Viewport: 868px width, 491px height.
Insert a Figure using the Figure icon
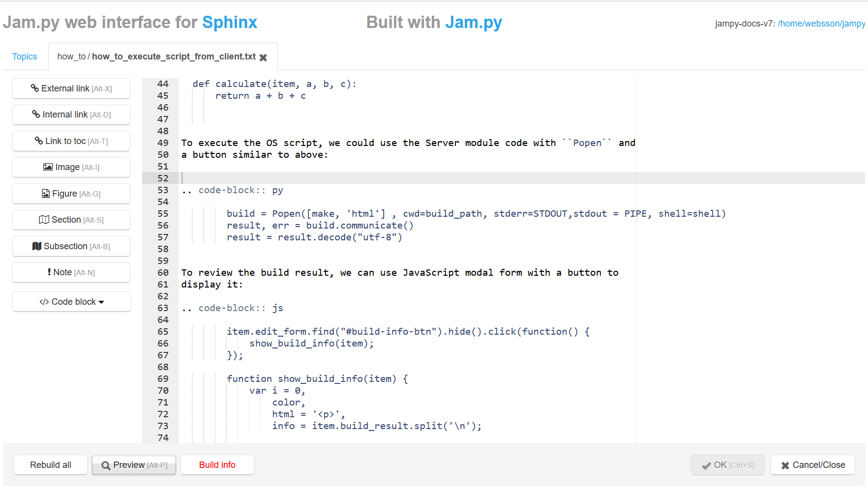[45, 193]
